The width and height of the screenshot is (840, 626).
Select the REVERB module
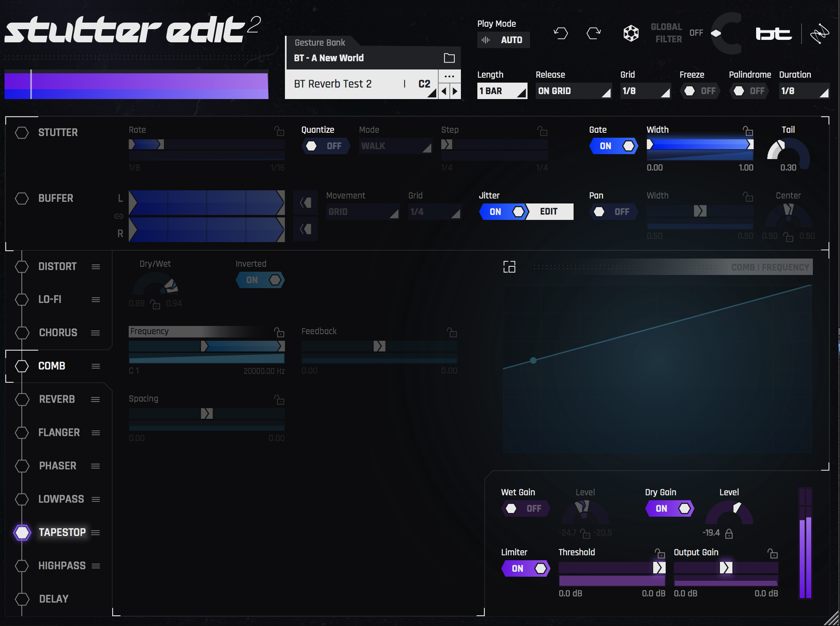click(x=57, y=399)
